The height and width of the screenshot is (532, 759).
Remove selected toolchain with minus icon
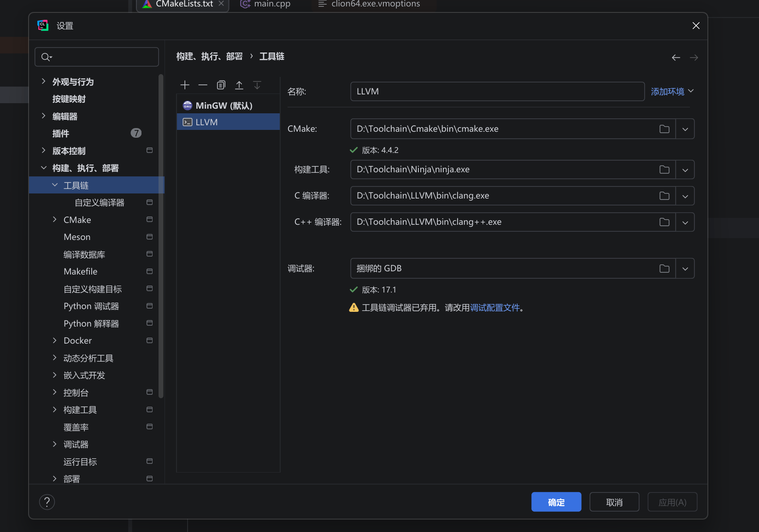pyautogui.click(x=203, y=85)
